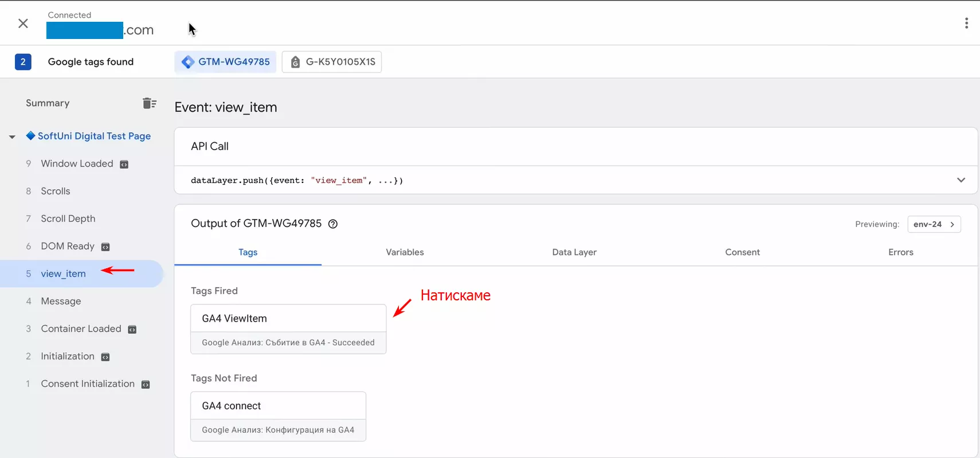Image resolution: width=980 pixels, height=458 pixels.
Task: Click the API Call section title
Action: tap(210, 146)
